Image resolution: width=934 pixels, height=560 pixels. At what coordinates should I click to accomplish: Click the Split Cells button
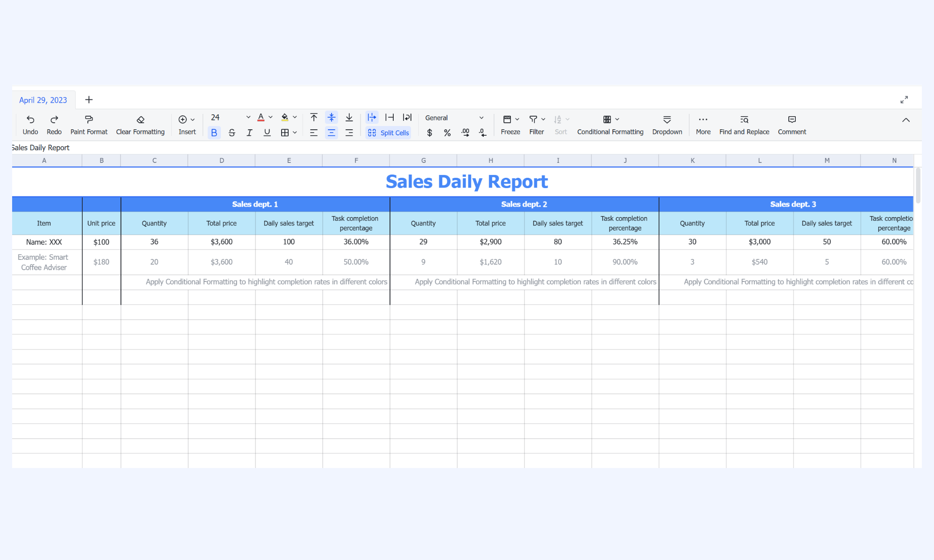(388, 133)
